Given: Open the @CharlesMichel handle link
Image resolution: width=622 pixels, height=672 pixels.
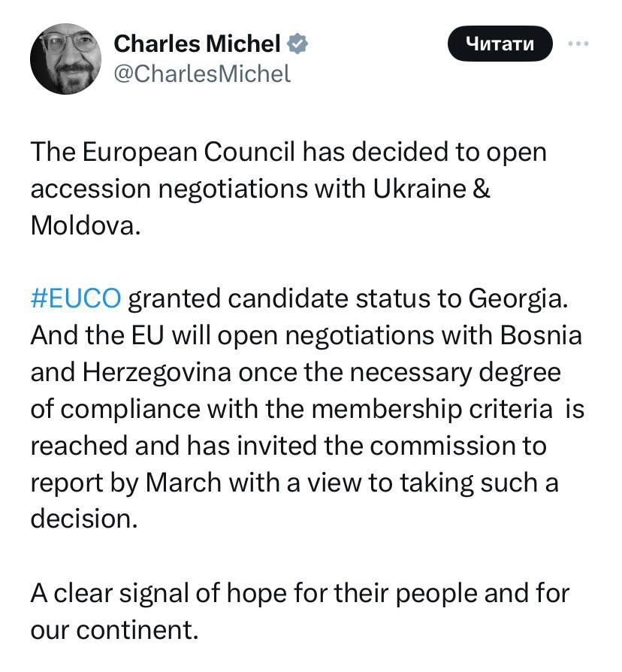Looking at the screenshot, I should click(x=201, y=74).
